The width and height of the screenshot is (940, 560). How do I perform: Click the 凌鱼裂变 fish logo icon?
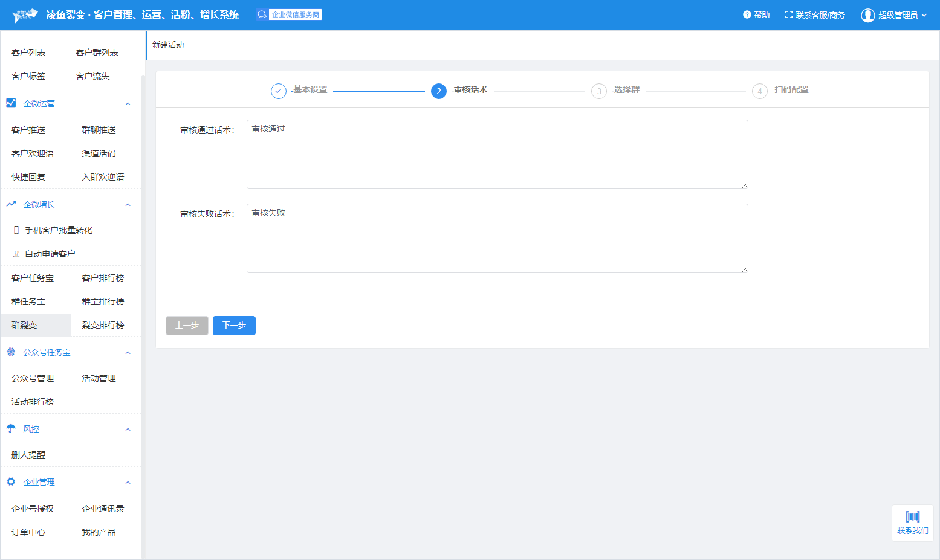(x=25, y=15)
